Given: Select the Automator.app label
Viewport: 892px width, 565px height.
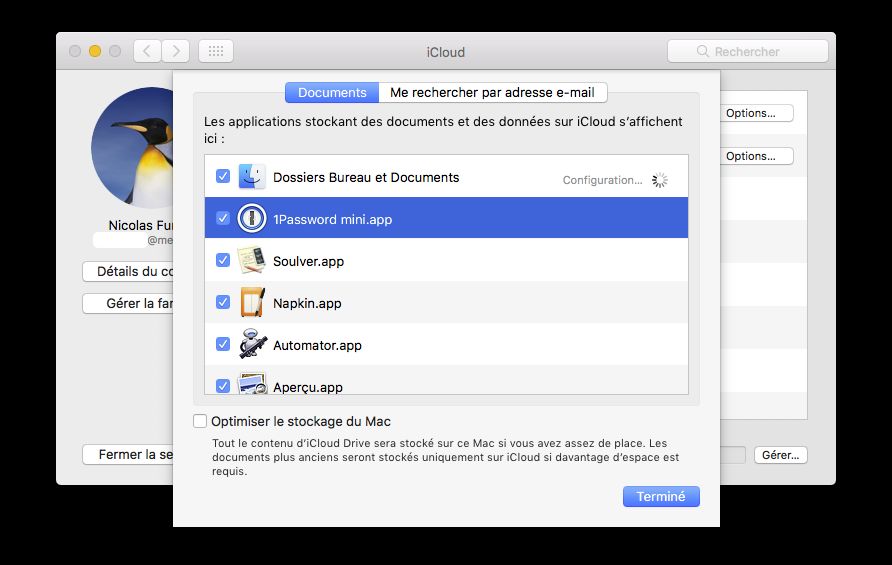Looking at the screenshot, I should pos(317,345).
